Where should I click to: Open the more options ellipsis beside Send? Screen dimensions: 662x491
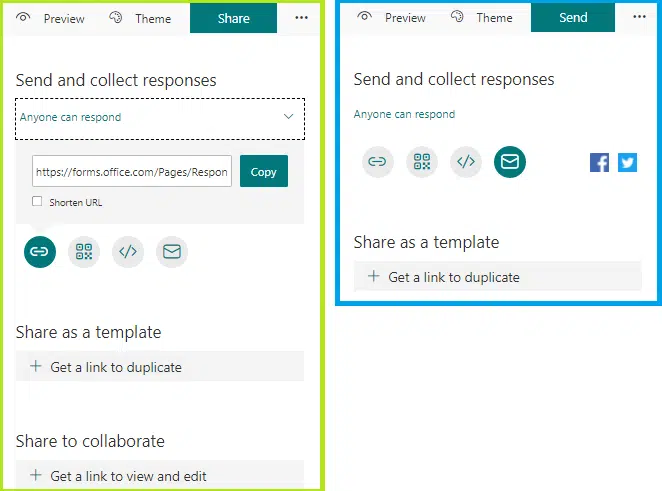point(639,17)
